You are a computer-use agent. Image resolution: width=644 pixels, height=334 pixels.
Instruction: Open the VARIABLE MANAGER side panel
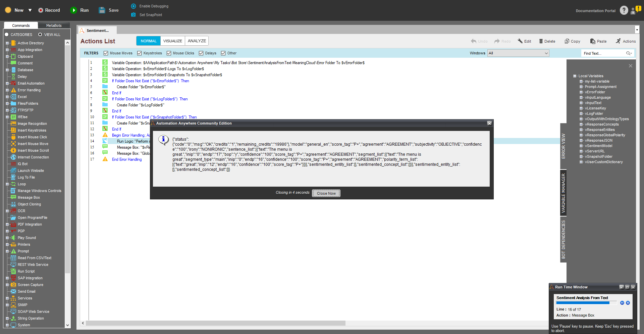coord(563,193)
